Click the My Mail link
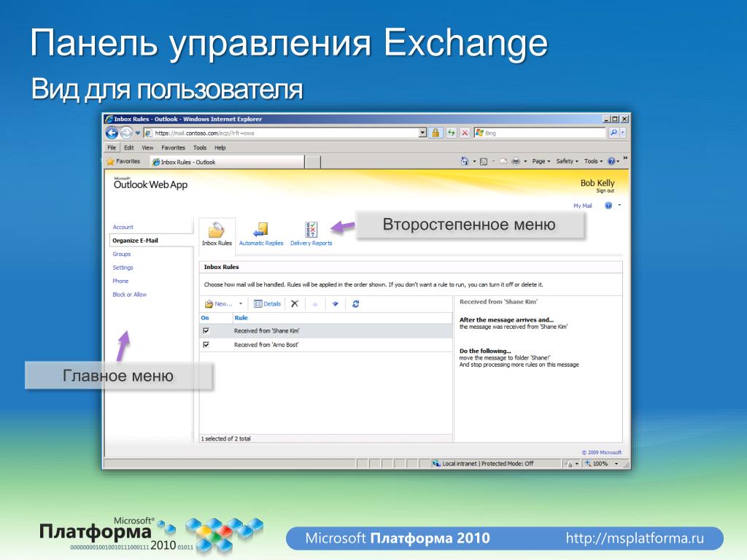747x560 pixels. (x=582, y=206)
